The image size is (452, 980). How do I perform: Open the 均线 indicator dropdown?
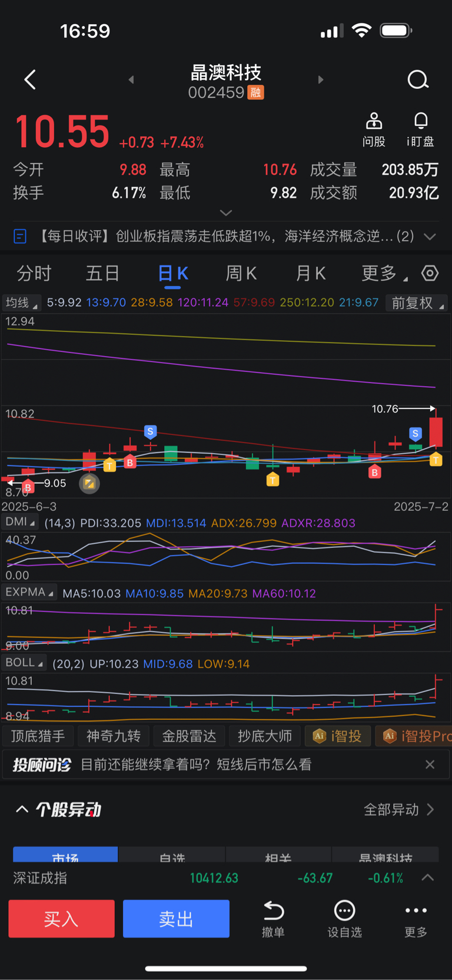coord(21,303)
